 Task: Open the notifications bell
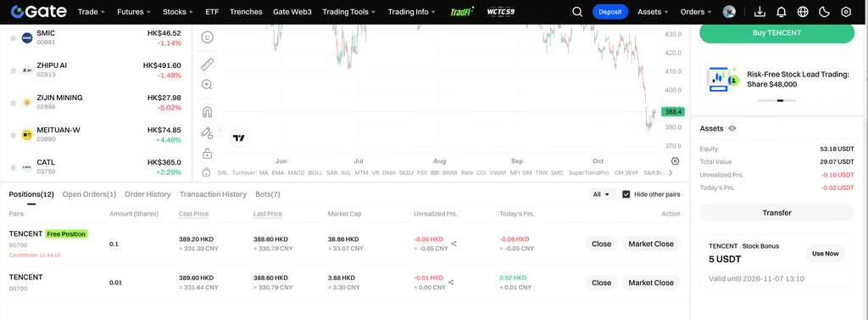pyautogui.click(x=781, y=12)
